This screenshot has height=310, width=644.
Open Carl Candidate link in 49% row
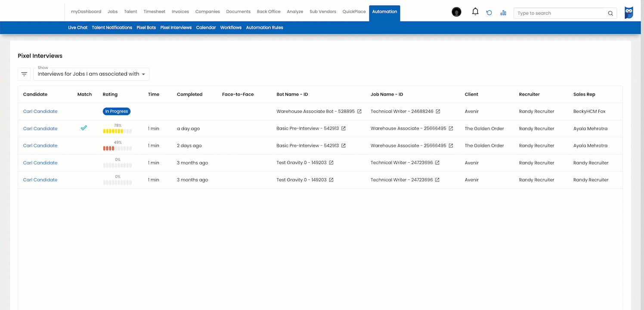[x=40, y=146]
